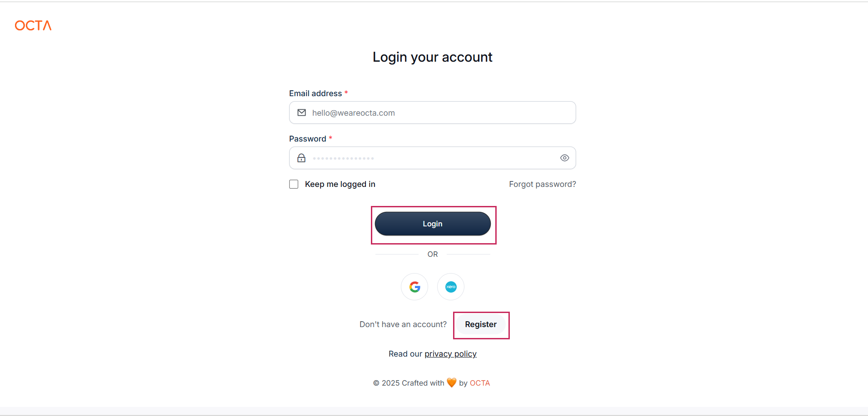Viewport: 868px width, 416px height.
Task: Click the orange heart icon in the footer
Action: click(451, 382)
